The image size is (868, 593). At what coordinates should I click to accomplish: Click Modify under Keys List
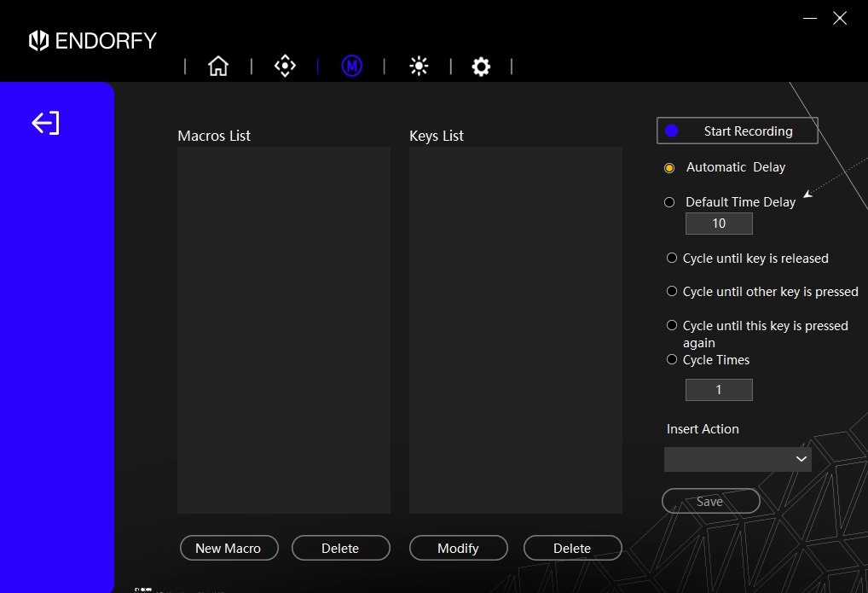pos(459,548)
